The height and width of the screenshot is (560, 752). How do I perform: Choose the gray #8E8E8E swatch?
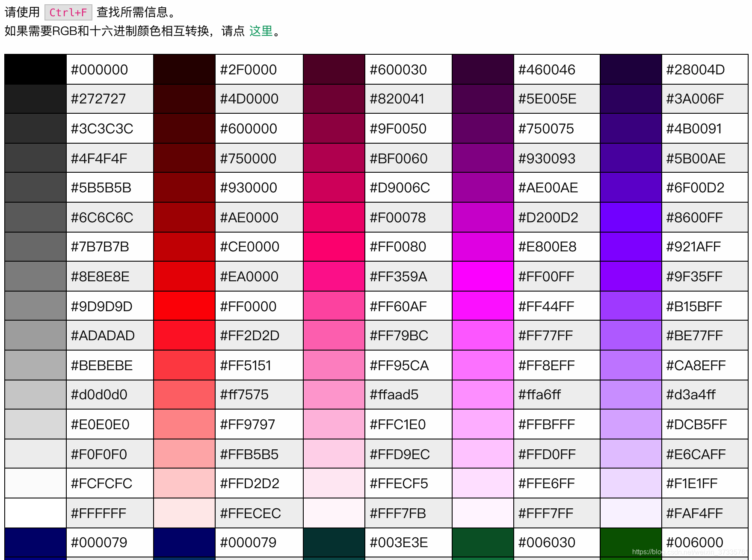point(36,276)
